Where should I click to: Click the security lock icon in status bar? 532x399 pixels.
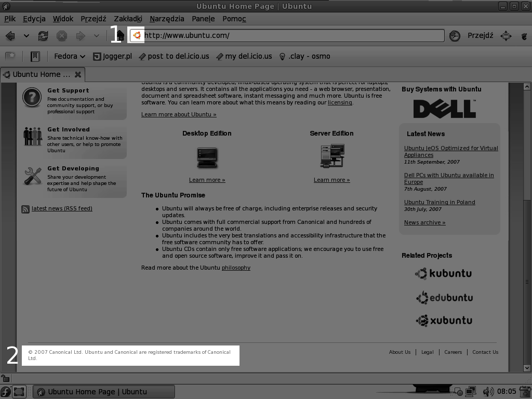tap(5, 378)
